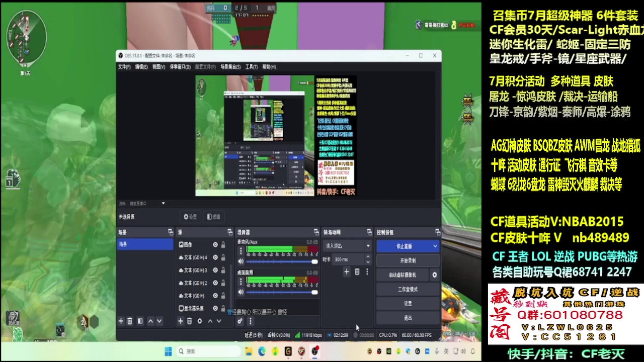The height and width of the screenshot is (362, 644).
Task: Toggle the lock on the 图像 source
Action: tap(223, 244)
